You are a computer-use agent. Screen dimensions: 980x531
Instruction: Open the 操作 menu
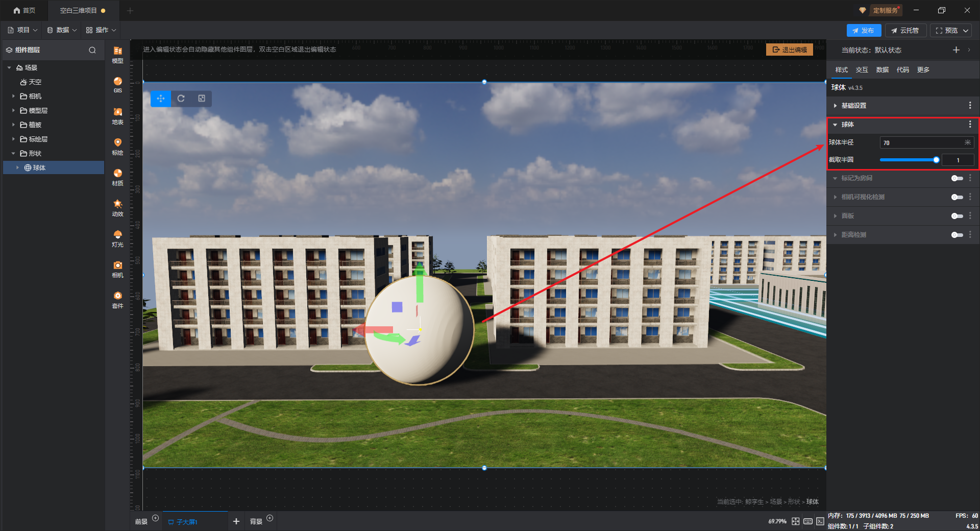[101, 30]
